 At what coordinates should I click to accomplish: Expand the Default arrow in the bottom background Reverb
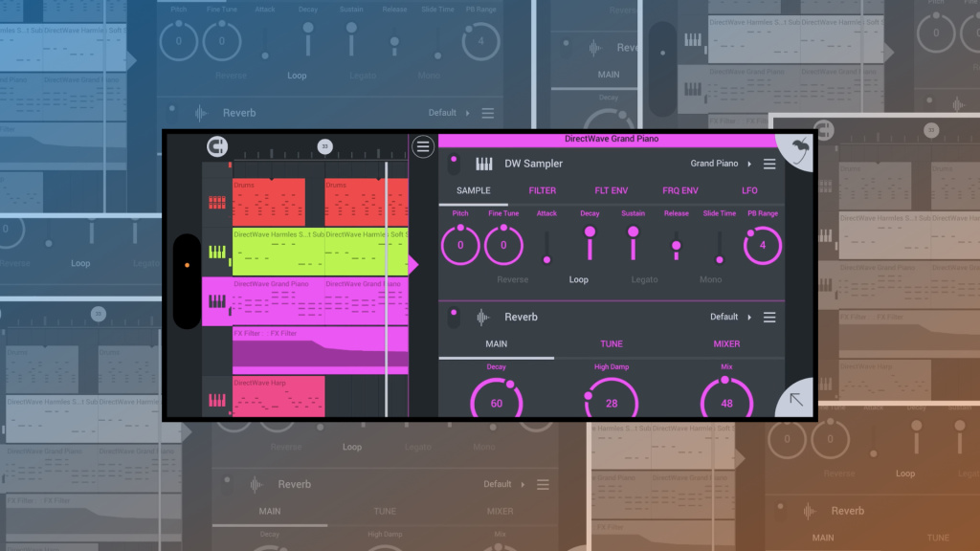523,484
